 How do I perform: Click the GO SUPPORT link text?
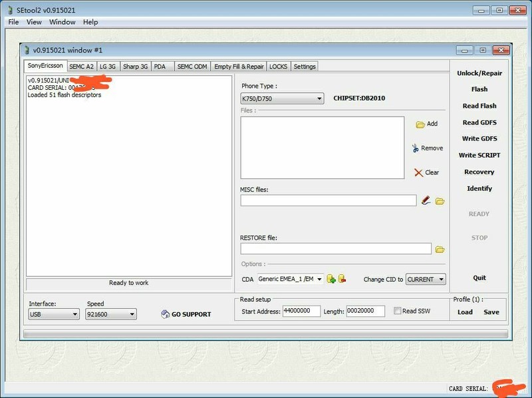coord(192,314)
